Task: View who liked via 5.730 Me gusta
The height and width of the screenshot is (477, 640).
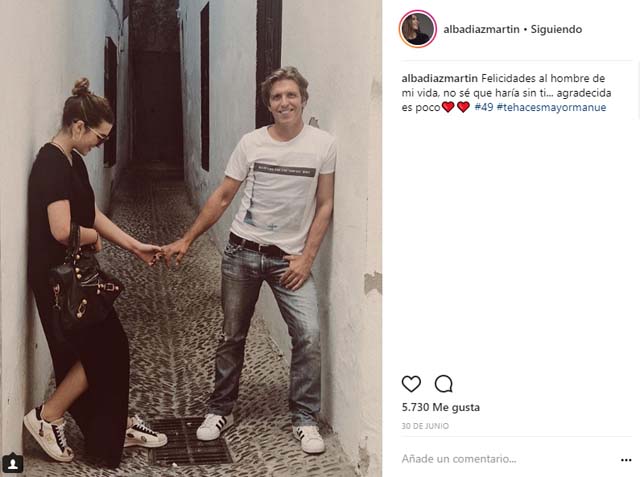Action: point(441,407)
